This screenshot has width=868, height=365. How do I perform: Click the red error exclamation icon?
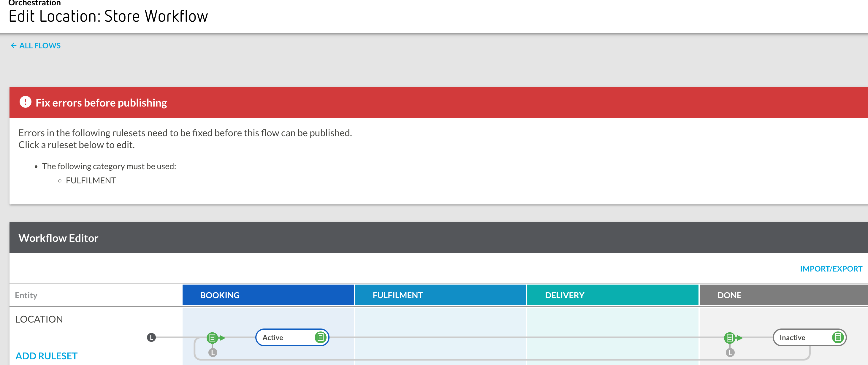(25, 102)
